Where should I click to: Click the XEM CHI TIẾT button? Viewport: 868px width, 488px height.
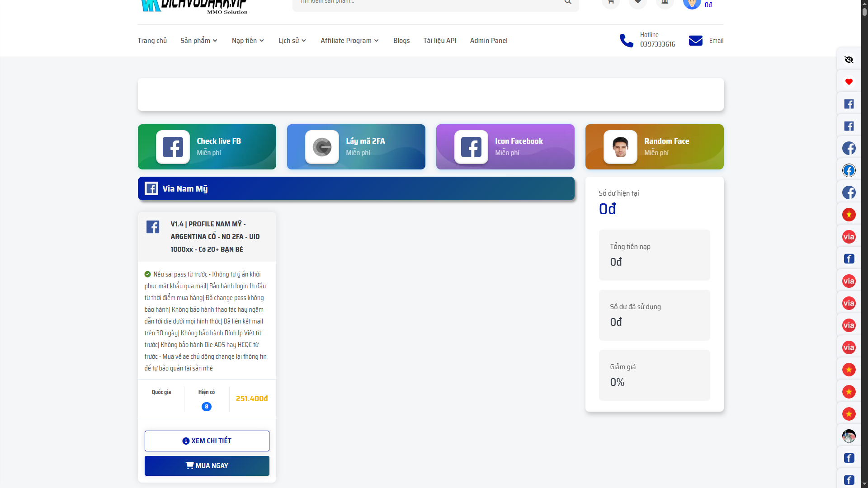pos(207,441)
